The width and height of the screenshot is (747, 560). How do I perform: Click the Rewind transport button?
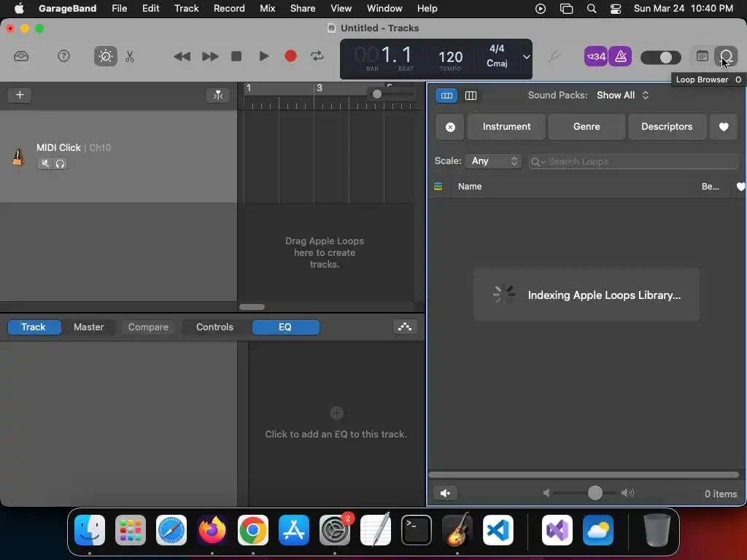point(182,56)
